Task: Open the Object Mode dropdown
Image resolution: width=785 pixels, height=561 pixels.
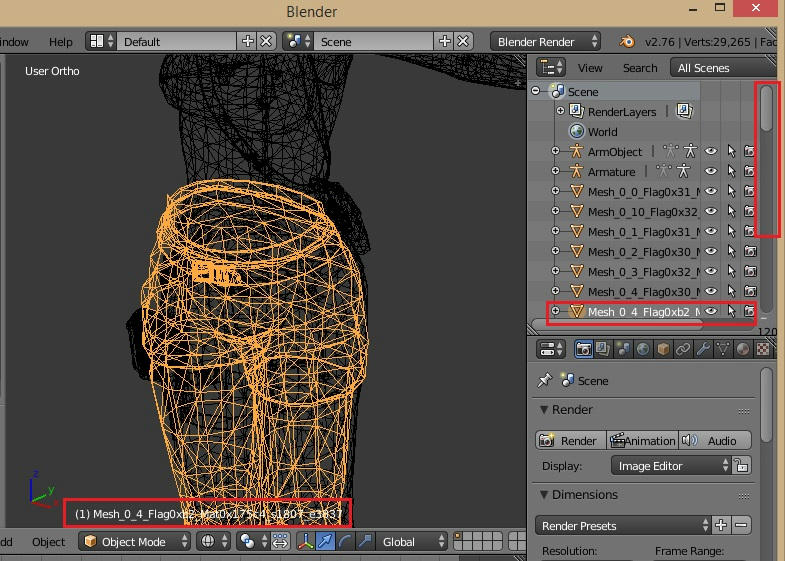Action: point(136,541)
